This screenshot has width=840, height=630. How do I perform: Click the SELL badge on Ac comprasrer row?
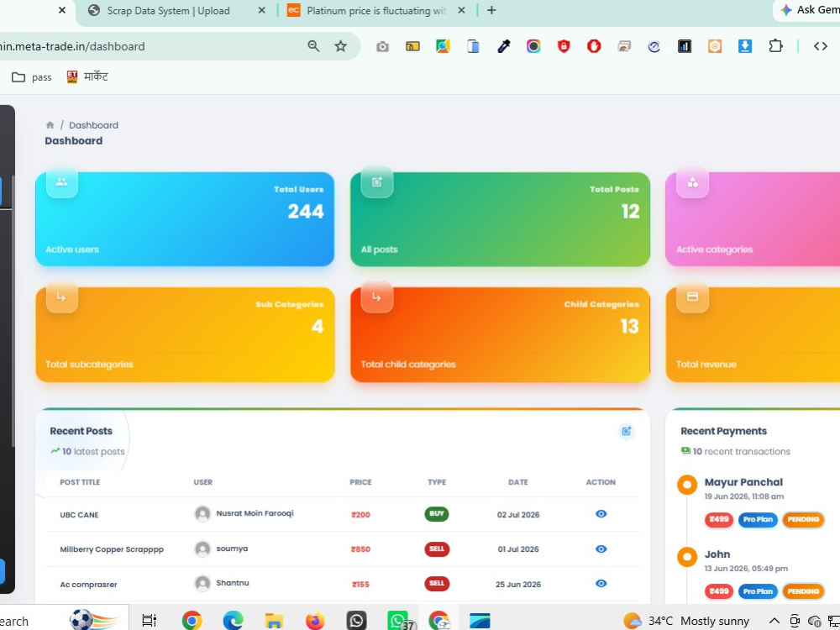click(x=437, y=584)
